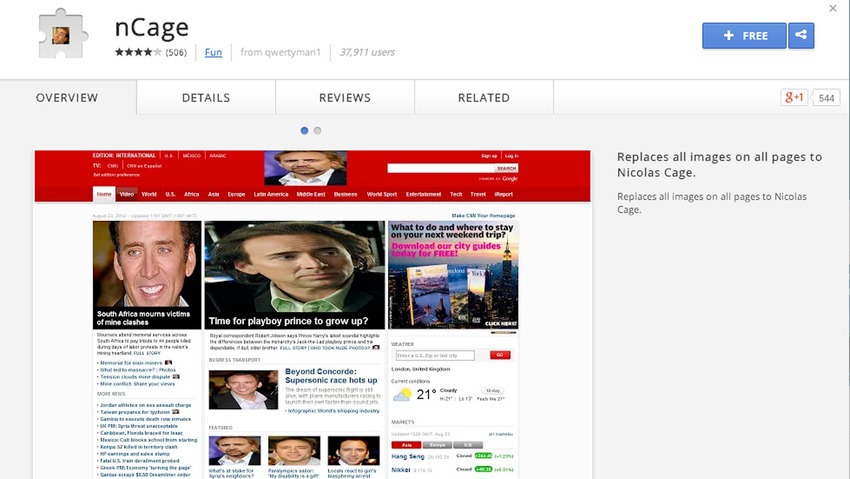Select the second carousel dot indicator
This screenshot has height=479, width=850.
(318, 131)
